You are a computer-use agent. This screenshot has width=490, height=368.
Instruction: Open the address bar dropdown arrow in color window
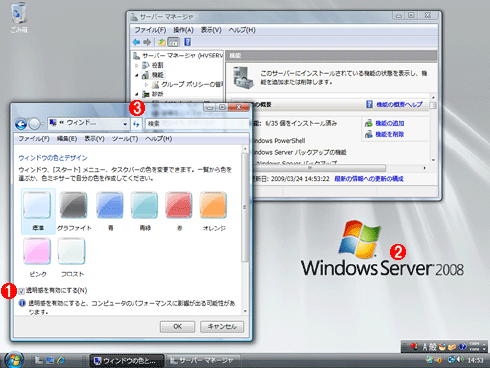click(125, 124)
